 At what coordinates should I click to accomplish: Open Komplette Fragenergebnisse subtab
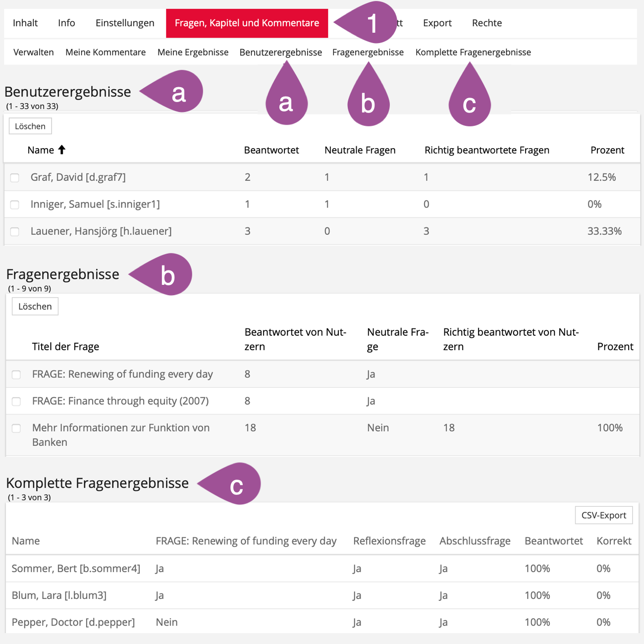click(x=473, y=53)
